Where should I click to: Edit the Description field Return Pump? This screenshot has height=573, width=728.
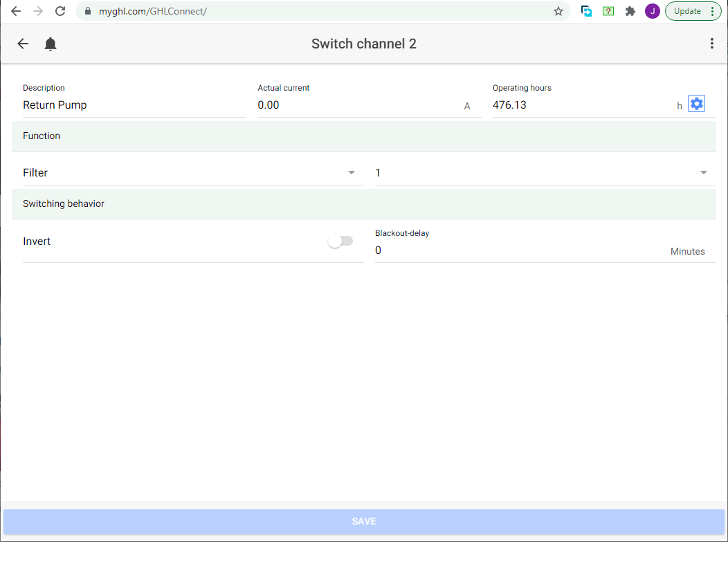point(134,105)
